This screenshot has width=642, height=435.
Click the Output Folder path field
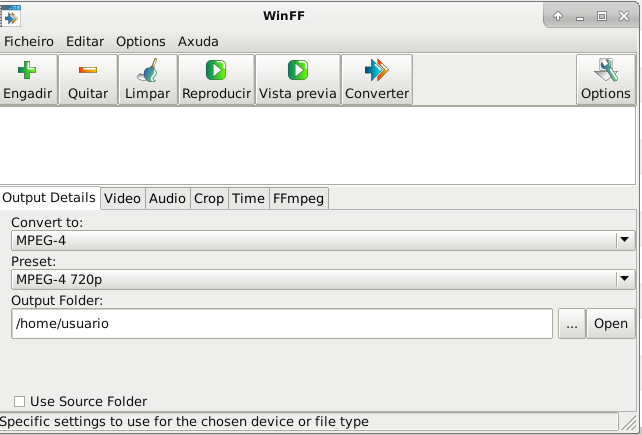click(281, 324)
